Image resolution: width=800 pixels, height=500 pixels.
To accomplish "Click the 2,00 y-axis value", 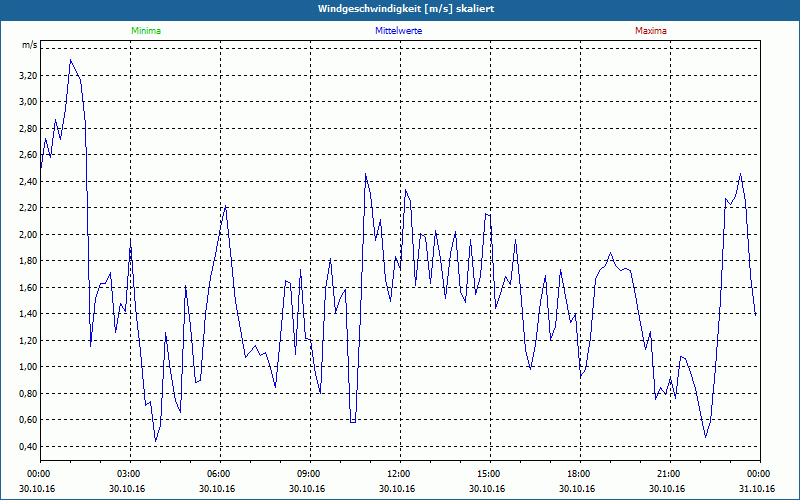I will pyautogui.click(x=30, y=235).
